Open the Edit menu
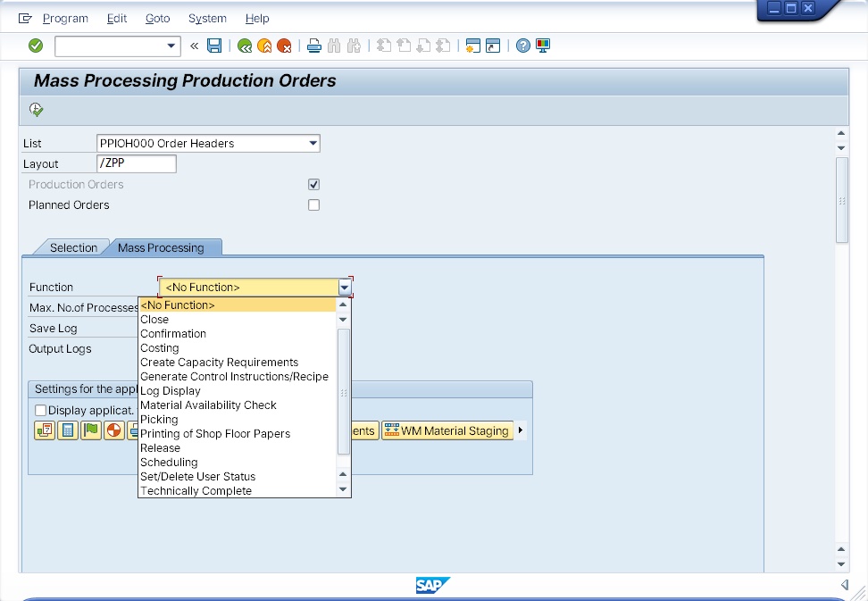The width and height of the screenshot is (868, 601). pyautogui.click(x=117, y=18)
